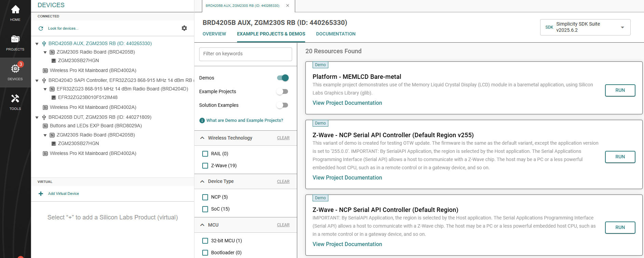Run the Platform - MEMLCD Bare-metal demo
This screenshot has height=258, width=644.
coord(620,90)
